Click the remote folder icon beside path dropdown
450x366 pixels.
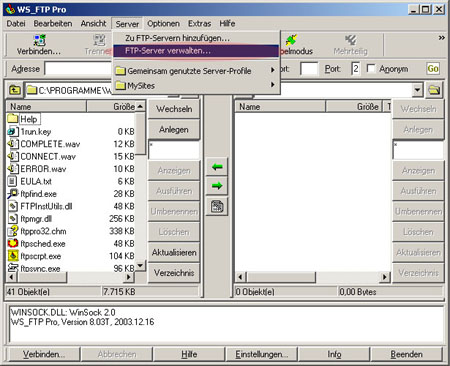click(434, 90)
